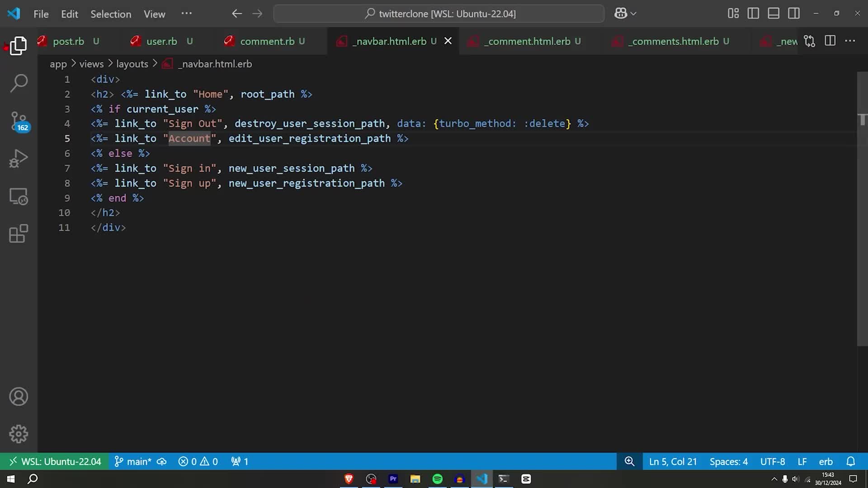Open the Selection menu

[x=111, y=14]
